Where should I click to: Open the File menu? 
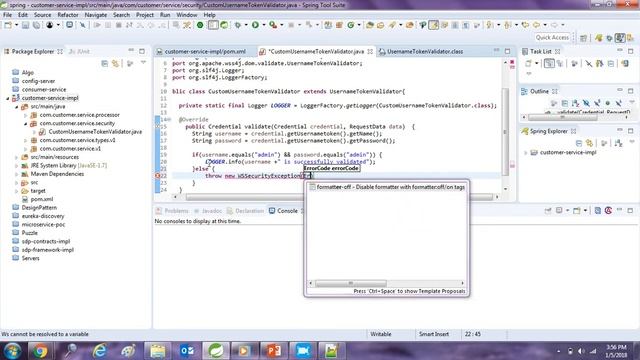(x=7, y=15)
